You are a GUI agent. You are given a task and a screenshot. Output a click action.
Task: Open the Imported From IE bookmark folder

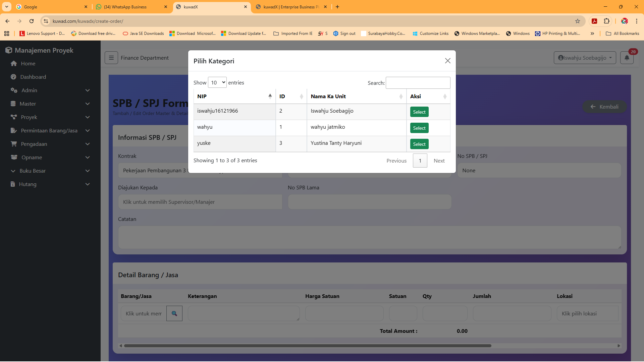[293, 34]
